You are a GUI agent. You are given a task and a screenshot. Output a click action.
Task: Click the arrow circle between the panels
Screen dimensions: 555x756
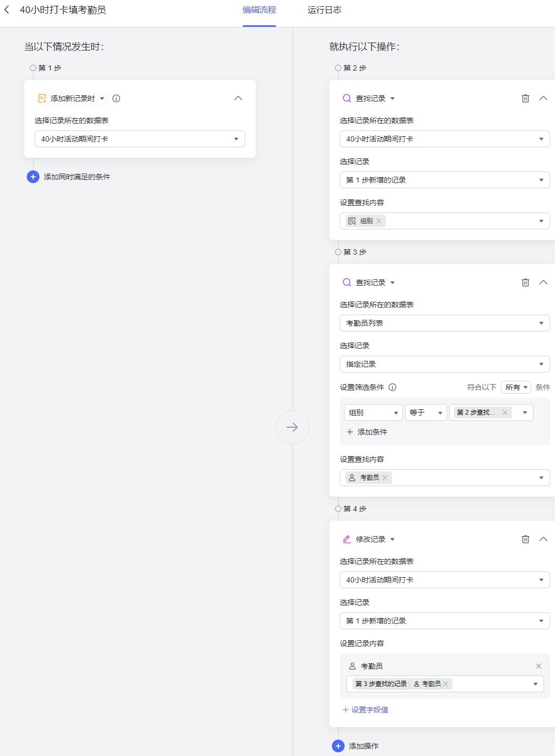point(292,427)
